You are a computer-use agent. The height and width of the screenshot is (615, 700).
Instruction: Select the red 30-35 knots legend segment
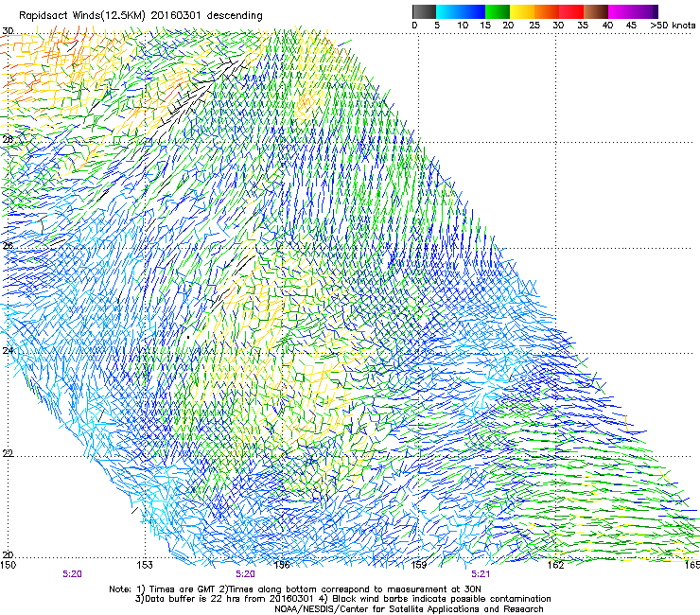[571, 11]
